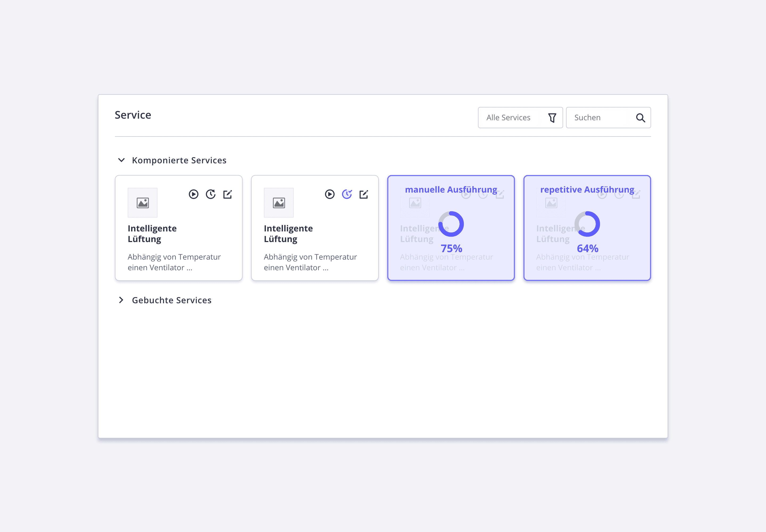Click the Komponierte Services heading
Screen dimensions: 766x532
[x=179, y=160]
